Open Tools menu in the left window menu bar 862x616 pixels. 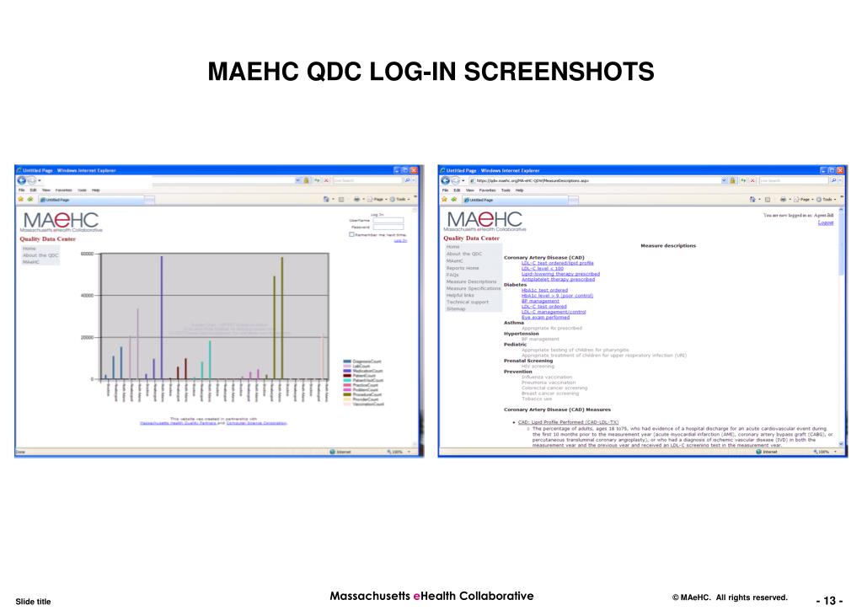tap(82, 190)
